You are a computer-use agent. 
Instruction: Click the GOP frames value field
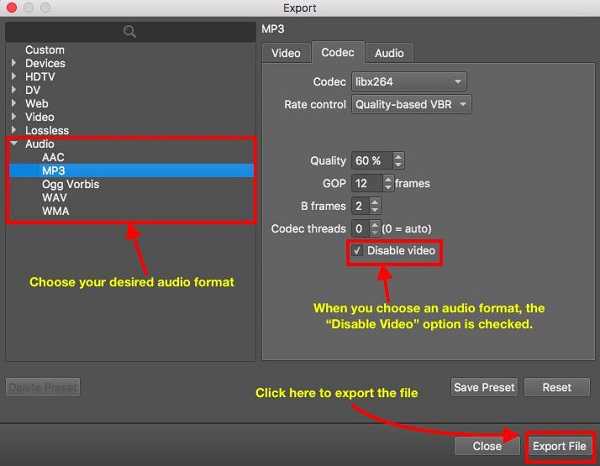367,183
